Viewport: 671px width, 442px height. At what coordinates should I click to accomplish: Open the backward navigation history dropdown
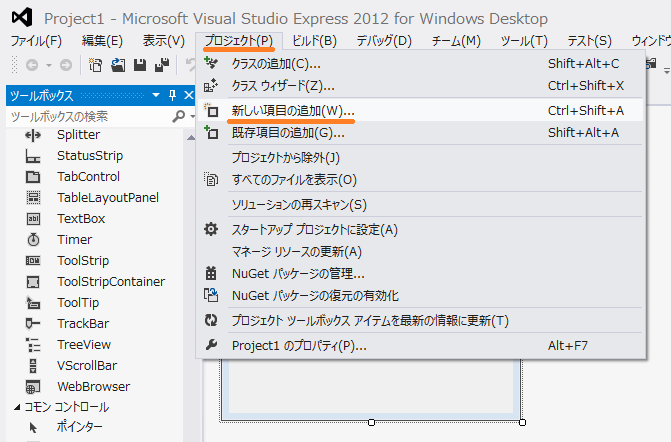pyautogui.click(x=49, y=65)
